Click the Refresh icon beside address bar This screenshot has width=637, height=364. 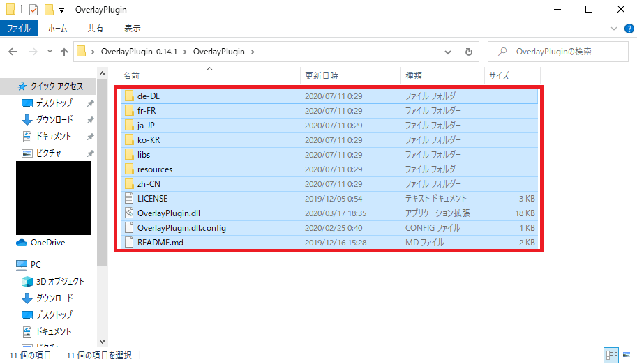469,52
